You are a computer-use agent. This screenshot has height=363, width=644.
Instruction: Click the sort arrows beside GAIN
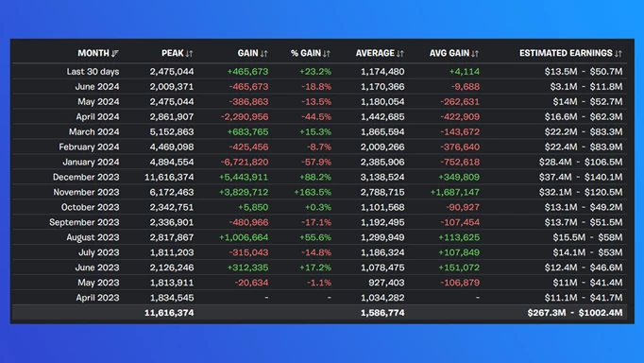264,54
